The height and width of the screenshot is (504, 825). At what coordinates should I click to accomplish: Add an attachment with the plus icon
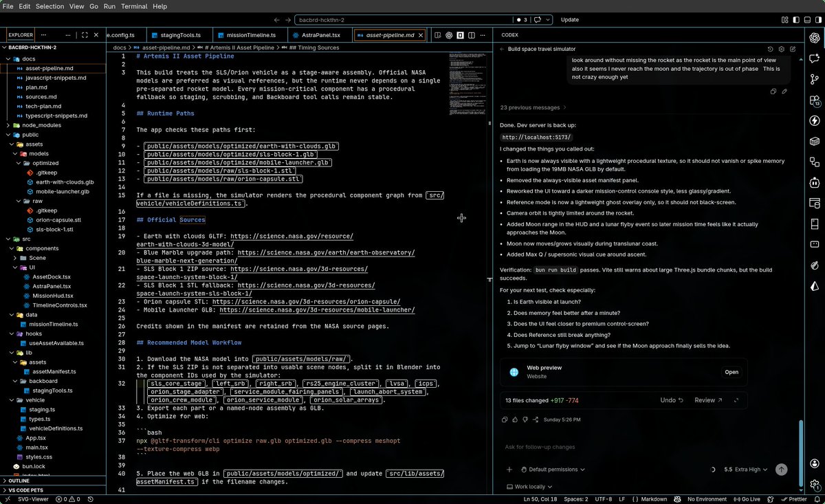(509, 470)
